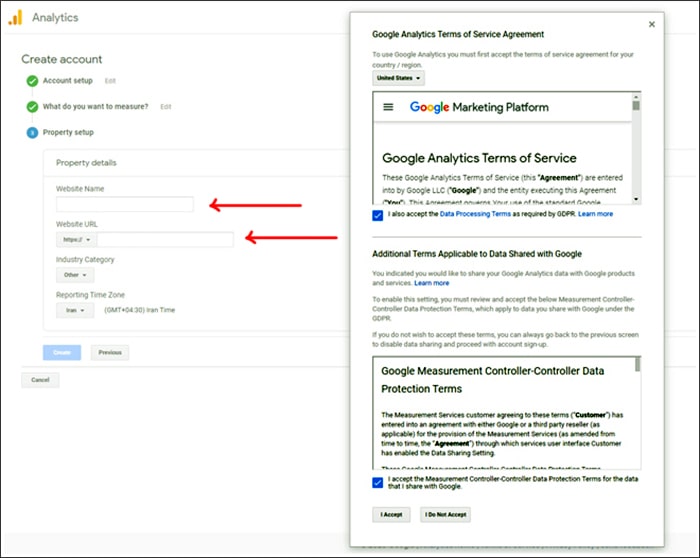The image size is (700, 558).
Task: Open the https:// protocol dropdown
Action: [x=76, y=240]
